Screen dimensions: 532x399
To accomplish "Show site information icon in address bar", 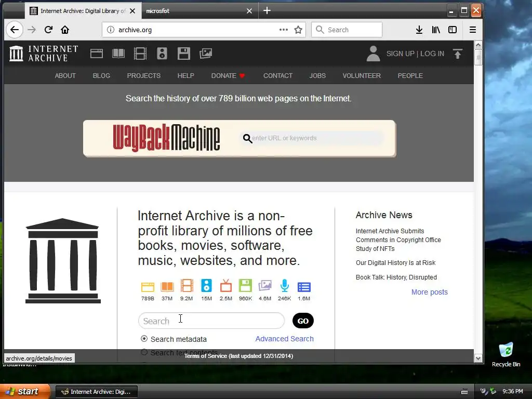I will [x=111, y=30].
